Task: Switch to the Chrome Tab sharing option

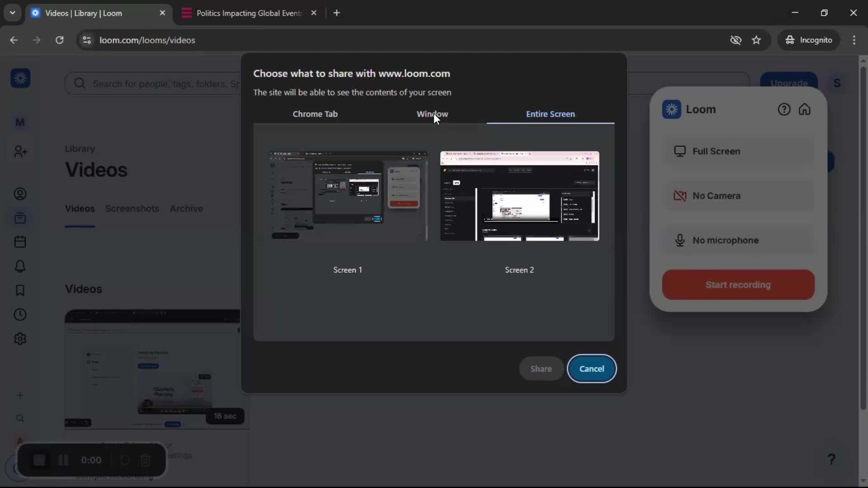Action: pos(316,114)
